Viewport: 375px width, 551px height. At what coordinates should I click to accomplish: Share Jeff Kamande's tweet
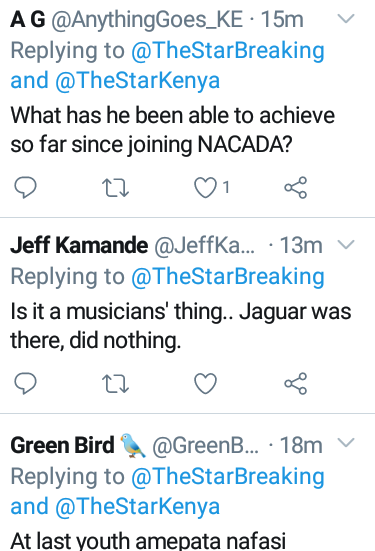coord(296,383)
